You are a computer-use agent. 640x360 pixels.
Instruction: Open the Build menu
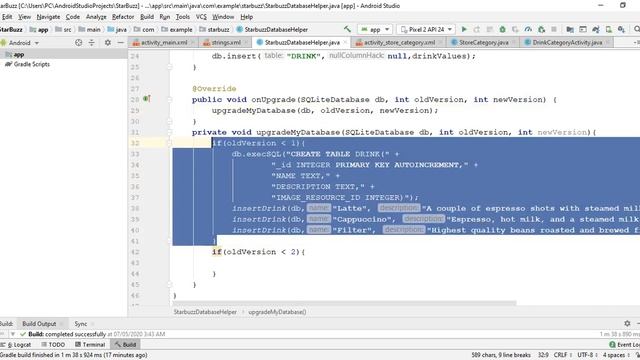(147, 17)
